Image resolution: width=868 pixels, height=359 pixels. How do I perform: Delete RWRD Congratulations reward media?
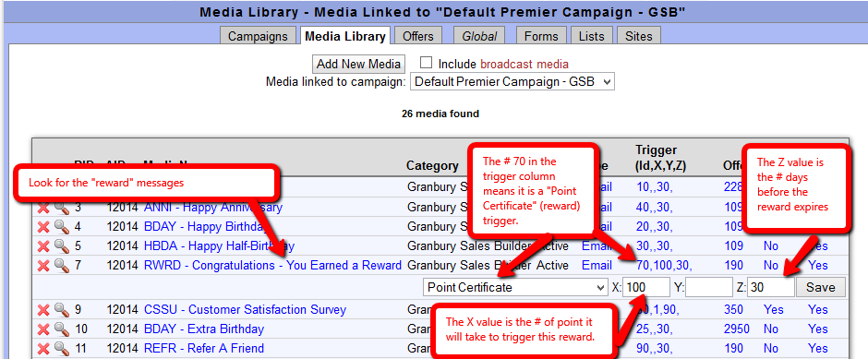[43, 266]
